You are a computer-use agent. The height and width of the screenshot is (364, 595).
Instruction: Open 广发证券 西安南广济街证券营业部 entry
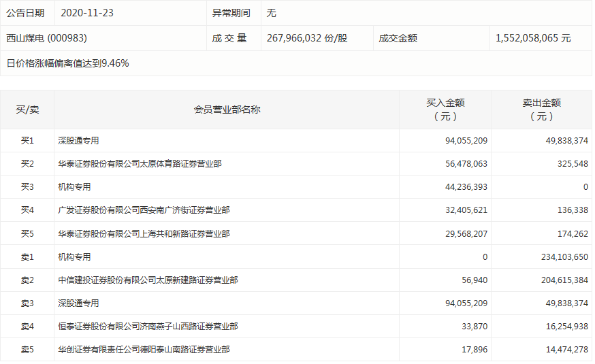144,210
